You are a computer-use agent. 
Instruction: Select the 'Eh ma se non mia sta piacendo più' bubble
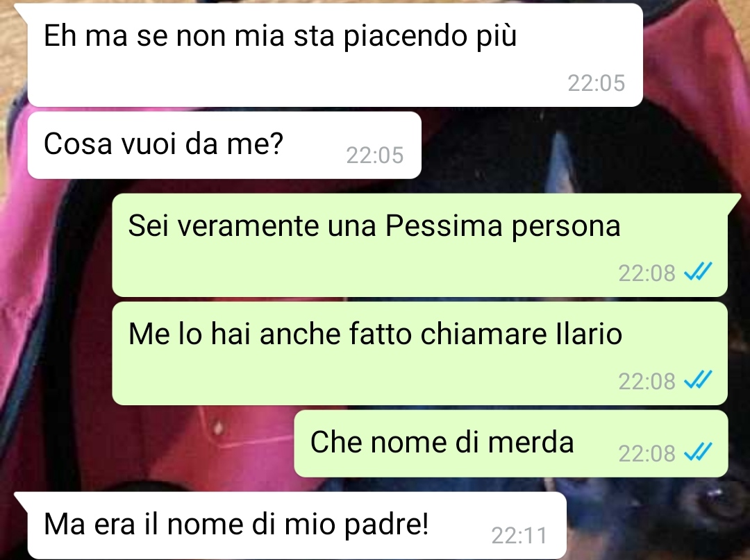pos(335,55)
